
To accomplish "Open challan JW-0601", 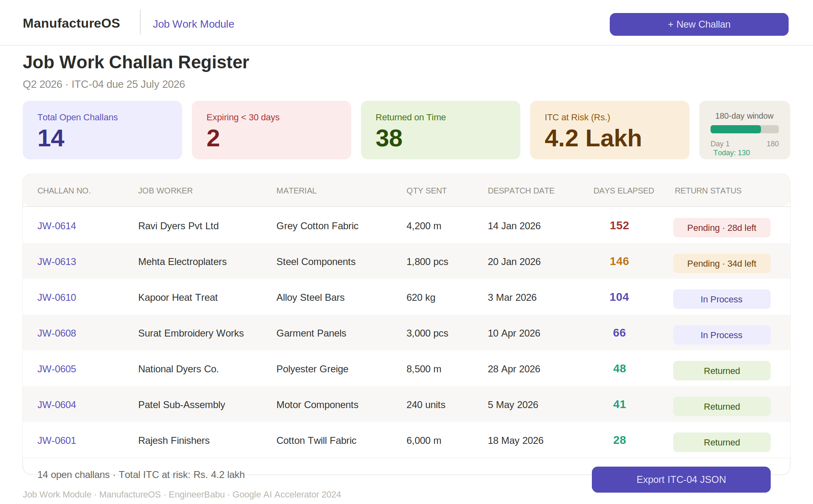I will click(x=57, y=441).
